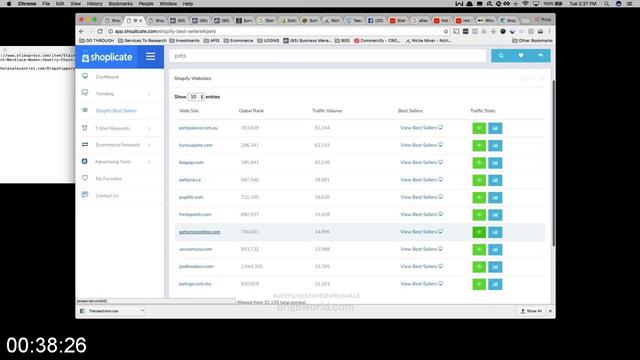Click dark green traffic button for petsensonline.com
The height and width of the screenshot is (360, 640).
pos(479,232)
